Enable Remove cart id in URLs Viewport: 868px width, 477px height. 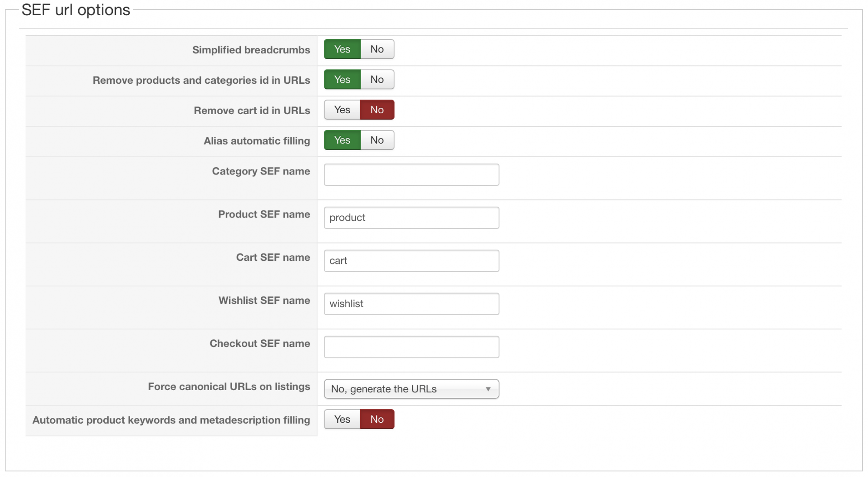click(x=342, y=110)
